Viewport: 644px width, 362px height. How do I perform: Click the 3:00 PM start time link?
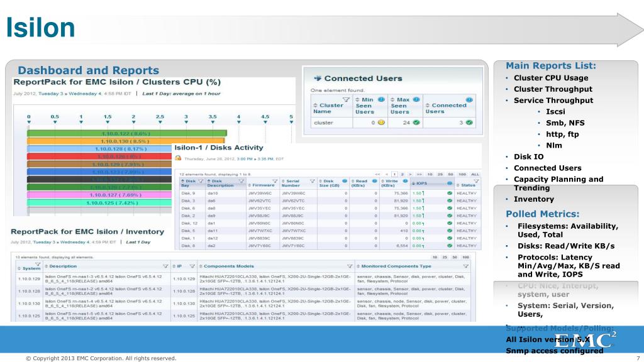[x=246, y=159]
